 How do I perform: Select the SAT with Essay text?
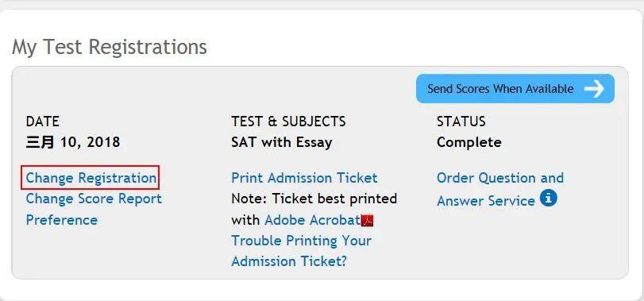pos(282,142)
